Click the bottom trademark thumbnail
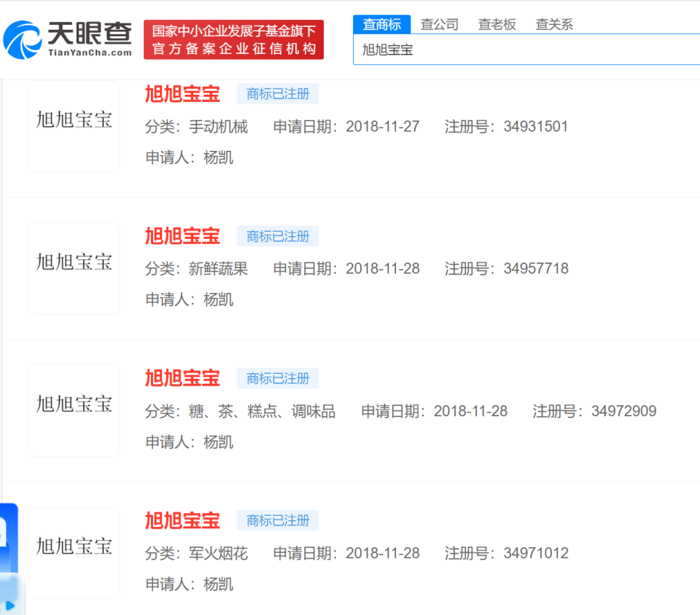 click(73, 552)
